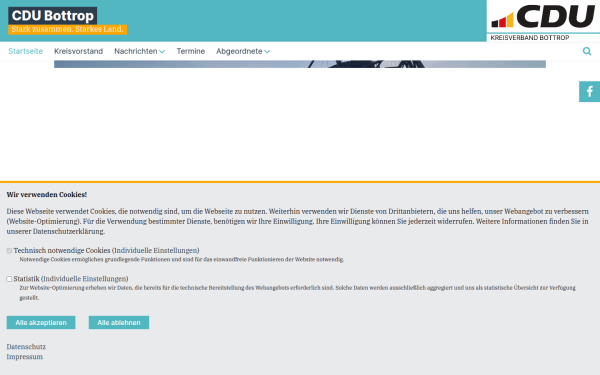The image size is (600, 375).
Task: Open the Datenschutz footer link
Action: [26, 347]
